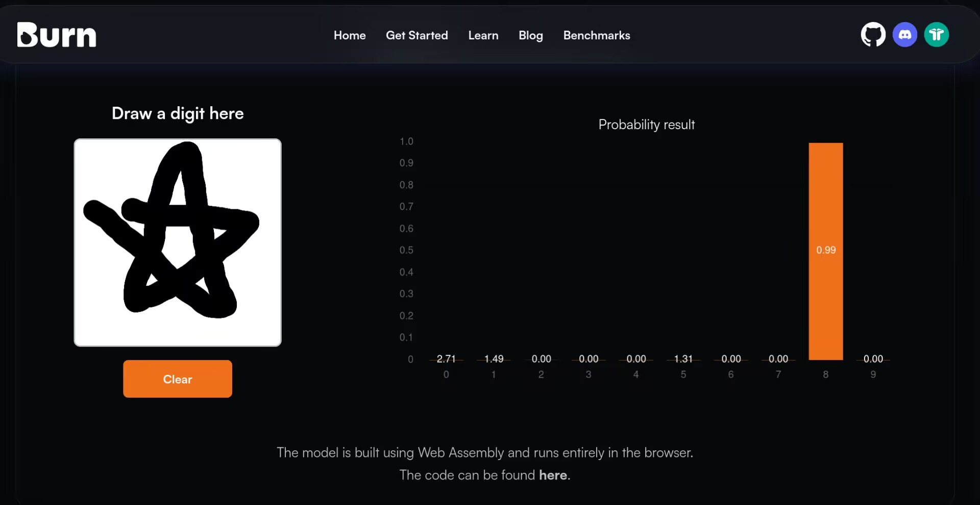
Task: Go to the Home page
Action: tap(350, 35)
